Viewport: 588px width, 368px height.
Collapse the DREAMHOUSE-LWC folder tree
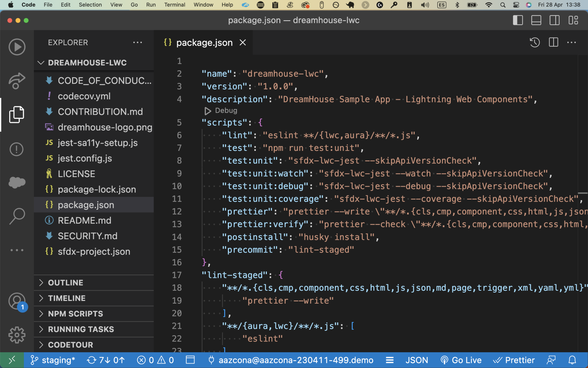click(87, 63)
